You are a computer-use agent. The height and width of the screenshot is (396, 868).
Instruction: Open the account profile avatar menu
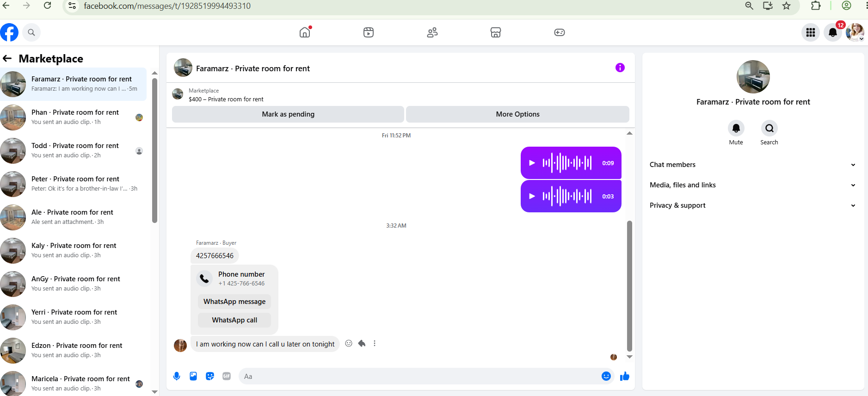pos(855,32)
